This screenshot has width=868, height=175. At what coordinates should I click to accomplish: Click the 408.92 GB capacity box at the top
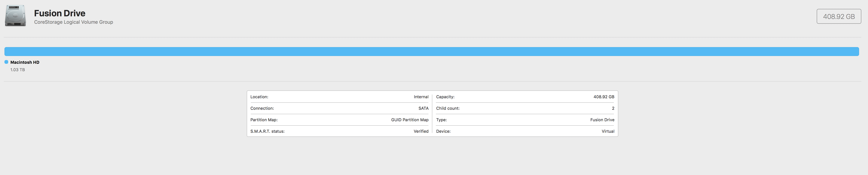point(839,16)
